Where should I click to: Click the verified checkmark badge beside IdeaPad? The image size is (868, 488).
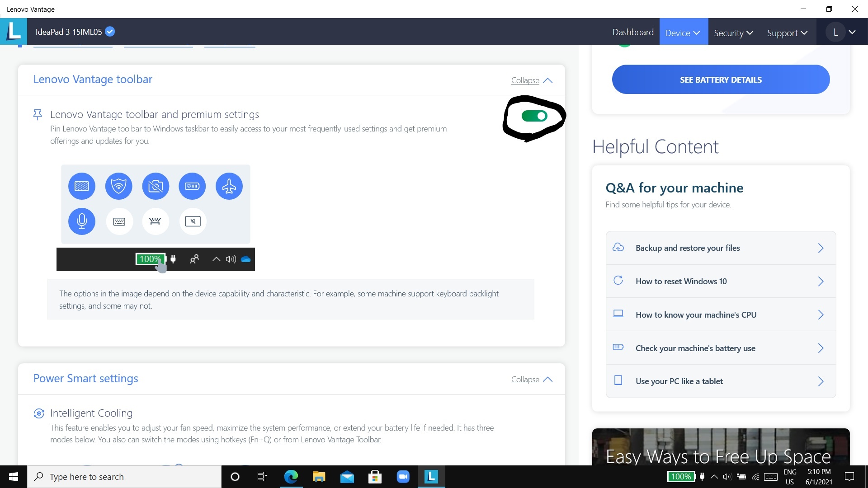tap(110, 32)
